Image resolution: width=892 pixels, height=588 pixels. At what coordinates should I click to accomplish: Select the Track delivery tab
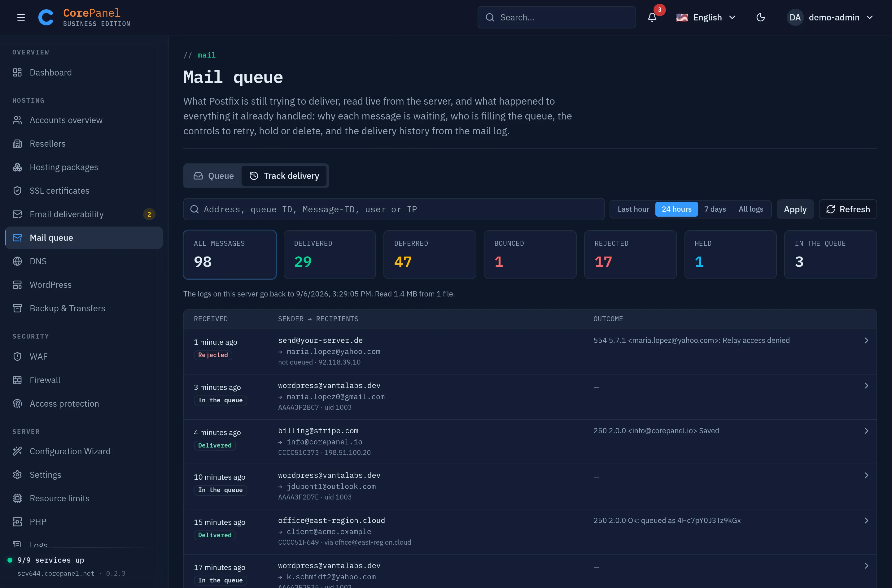click(284, 176)
